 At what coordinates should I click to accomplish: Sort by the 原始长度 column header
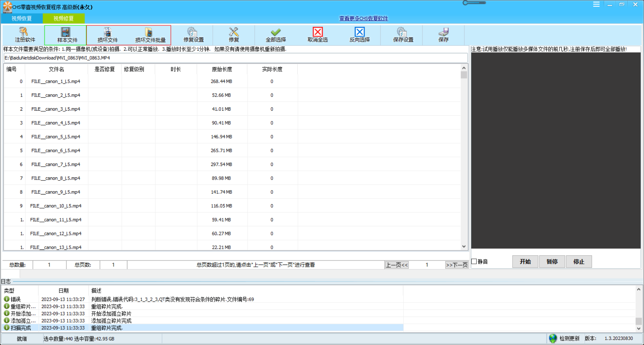222,69
